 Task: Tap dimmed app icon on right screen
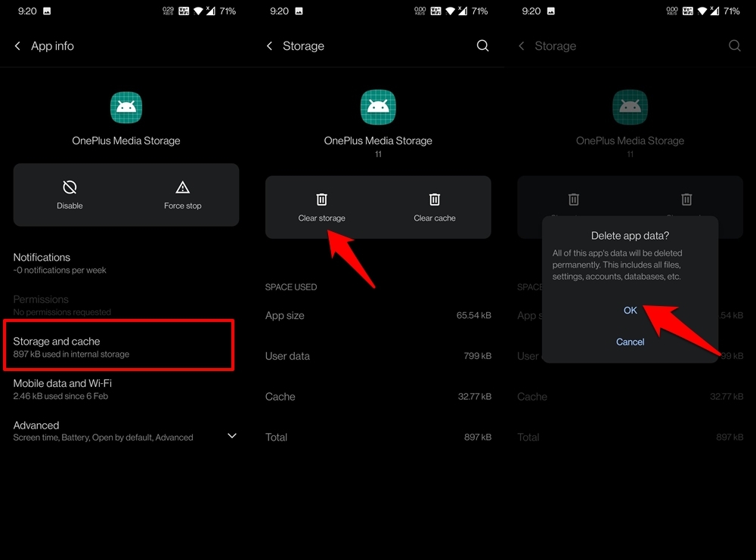(631, 107)
